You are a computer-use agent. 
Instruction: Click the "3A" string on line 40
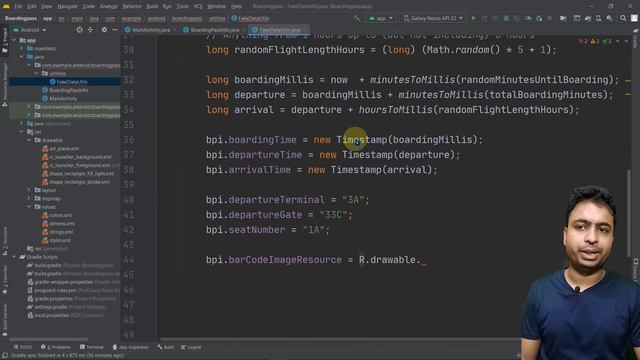tap(353, 200)
